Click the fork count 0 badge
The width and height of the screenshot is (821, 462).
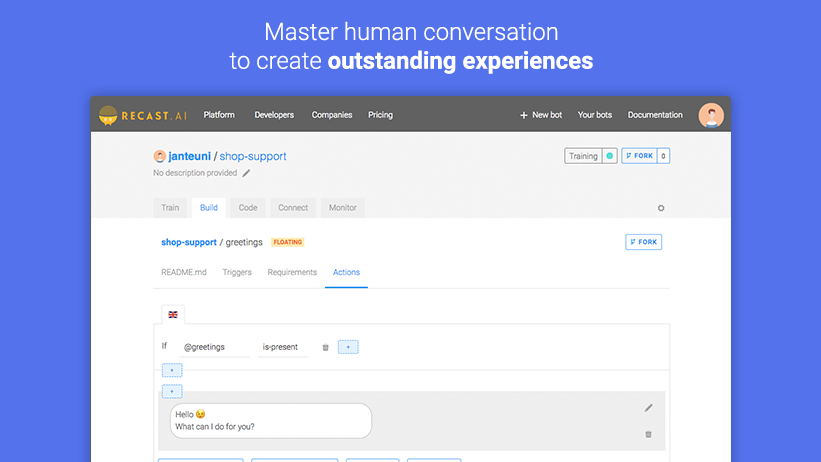[663, 156]
